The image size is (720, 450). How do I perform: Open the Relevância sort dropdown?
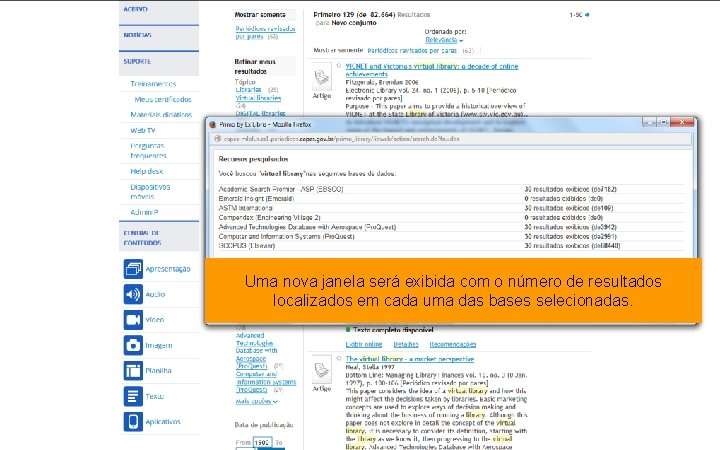point(444,40)
